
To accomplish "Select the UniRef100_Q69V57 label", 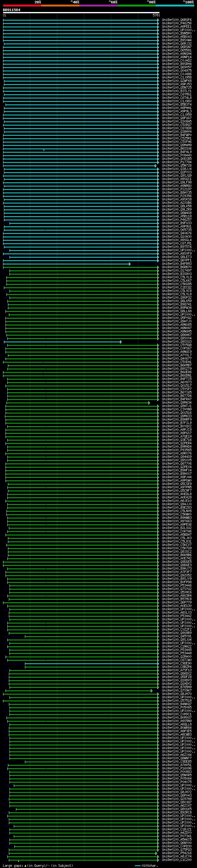I will pyautogui.click(x=177, y=67).
